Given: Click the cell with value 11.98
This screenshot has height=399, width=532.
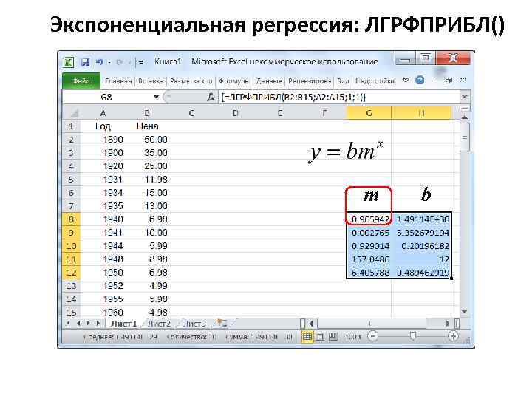Looking at the screenshot, I should pyautogui.click(x=147, y=180).
